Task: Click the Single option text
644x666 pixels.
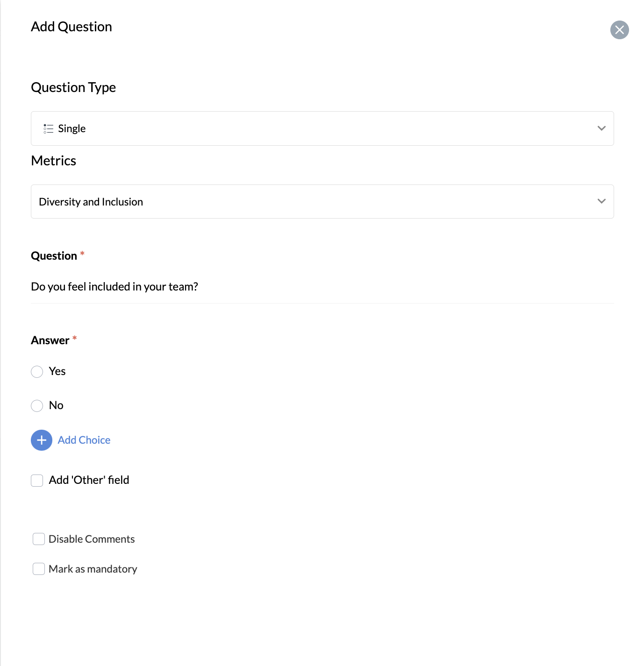Action: (72, 128)
